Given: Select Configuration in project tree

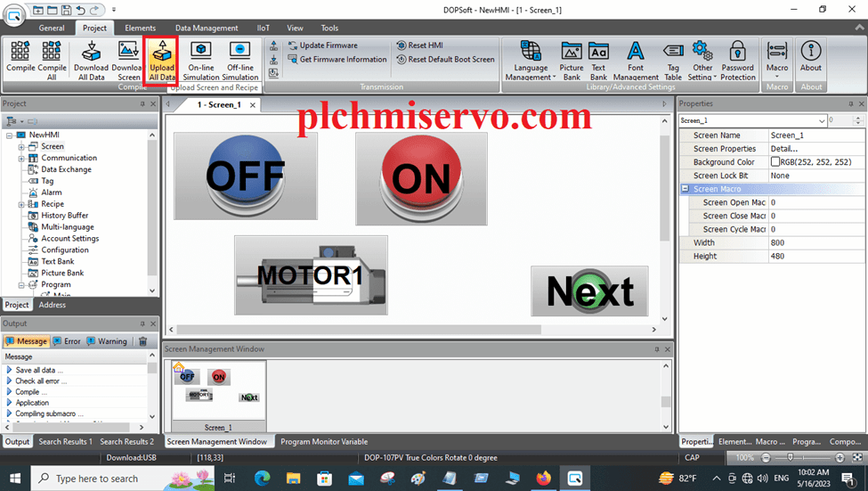Looking at the screenshot, I should pos(65,250).
